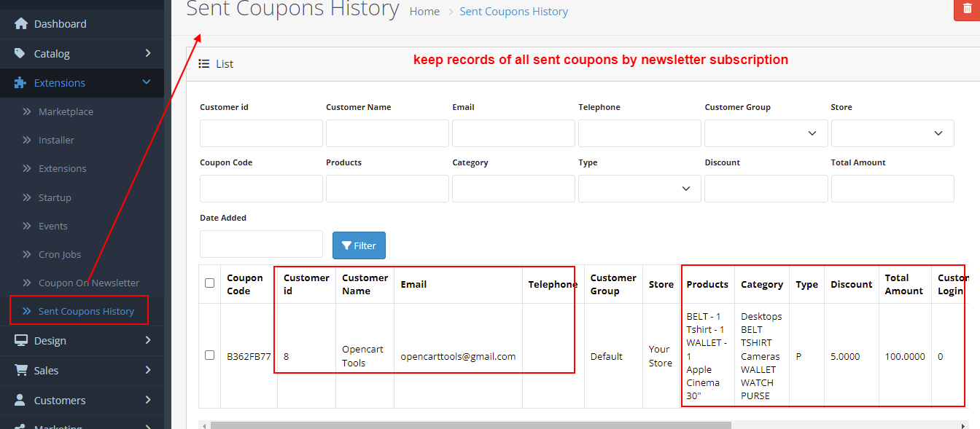Click the Home breadcrumb link
This screenshot has height=429, width=980.
tap(424, 12)
